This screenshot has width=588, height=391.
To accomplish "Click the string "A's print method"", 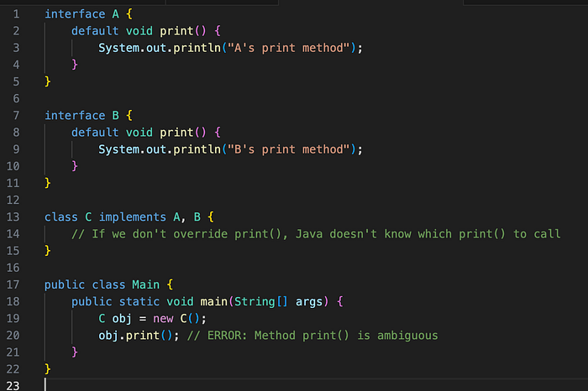I will point(289,48).
